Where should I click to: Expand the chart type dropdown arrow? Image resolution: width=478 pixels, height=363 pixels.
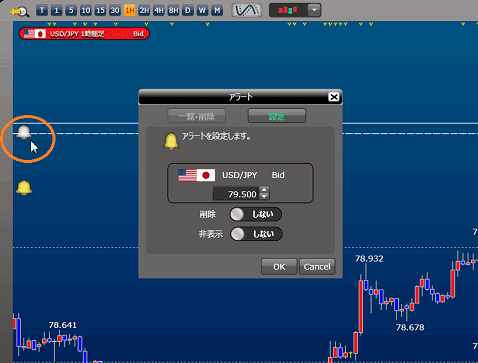314,10
